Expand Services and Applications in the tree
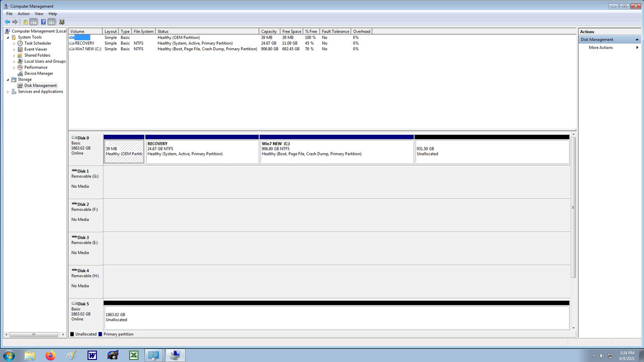Viewport: 644px width, 362px height. tap(8, 91)
